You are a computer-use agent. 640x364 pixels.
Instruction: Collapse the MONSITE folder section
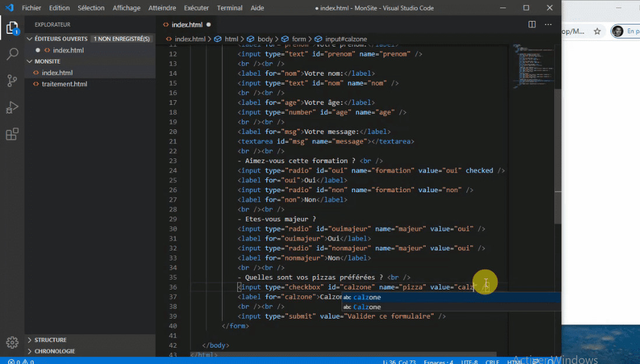point(29,61)
